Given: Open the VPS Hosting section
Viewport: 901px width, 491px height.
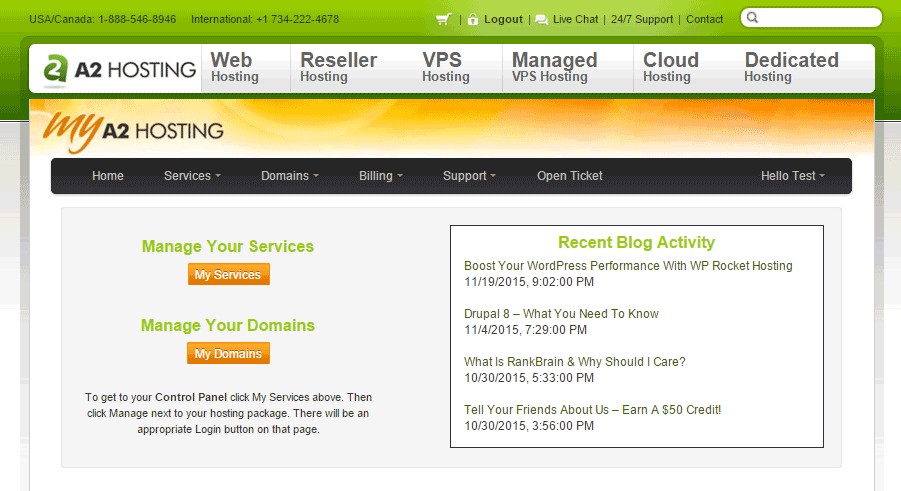Looking at the screenshot, I should [446, 67].
